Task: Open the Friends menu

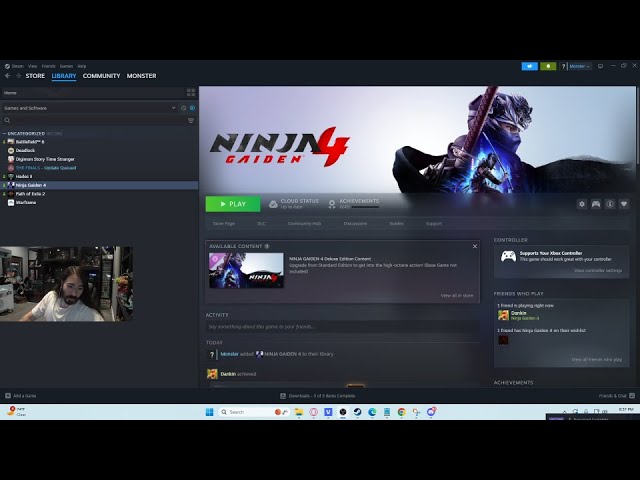Action: (48, 66)
